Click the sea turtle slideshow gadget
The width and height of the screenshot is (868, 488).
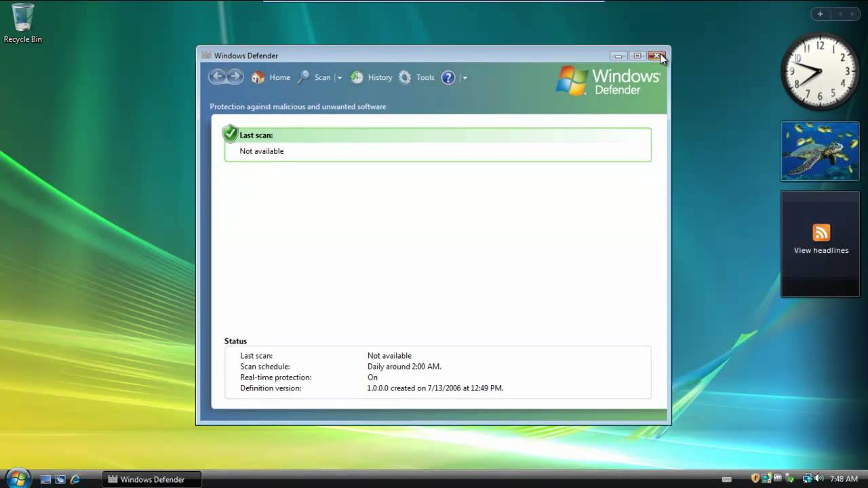click(x=820, y=151)
